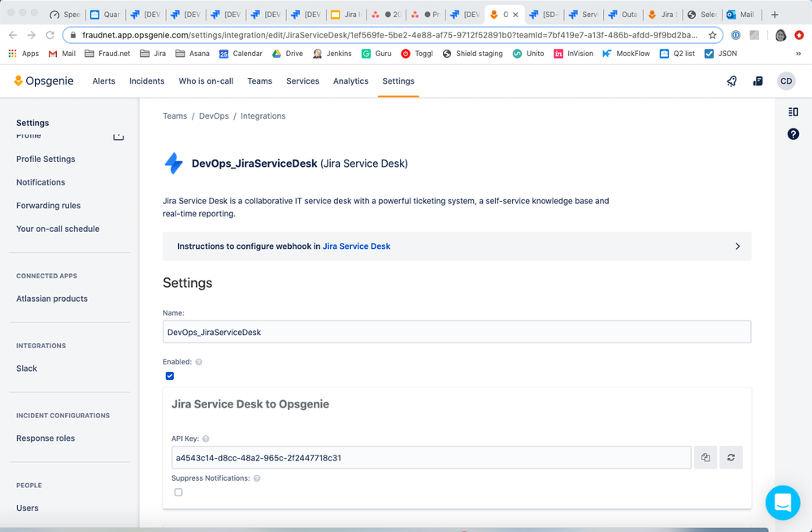Open the Jira bookmarks folder

coord(153,54)
